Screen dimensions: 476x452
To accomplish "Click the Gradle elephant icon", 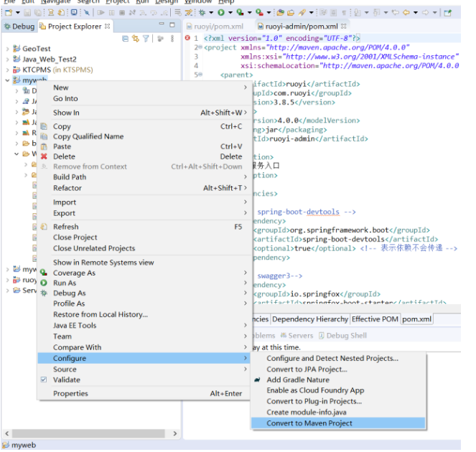I will [x=257, y=380].
